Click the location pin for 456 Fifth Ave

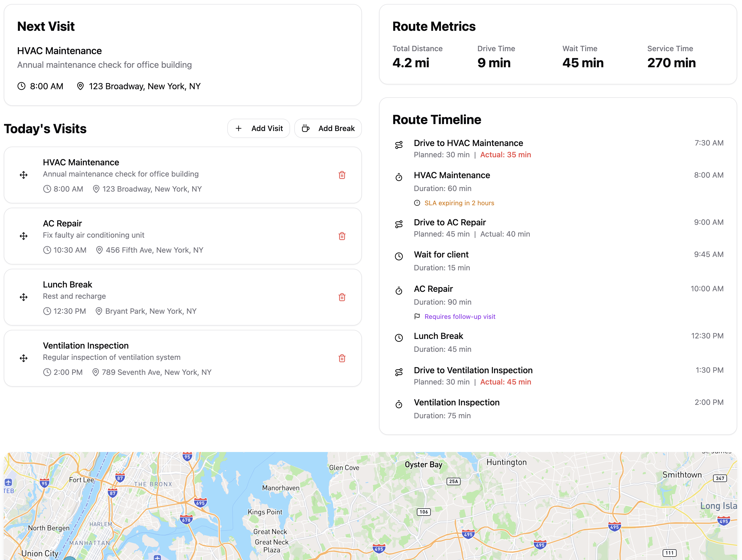[x=99, y=250]
